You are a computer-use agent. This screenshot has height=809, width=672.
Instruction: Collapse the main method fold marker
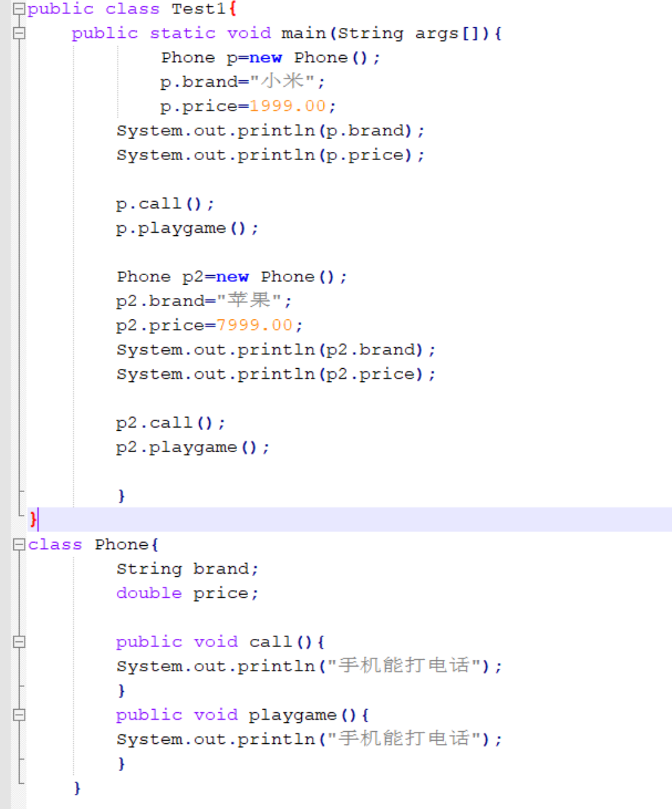[19, 33]
